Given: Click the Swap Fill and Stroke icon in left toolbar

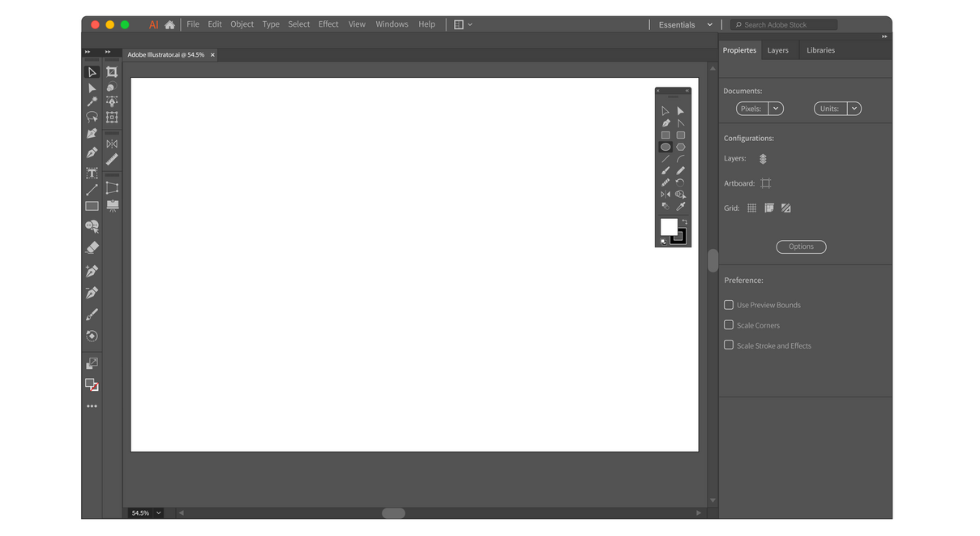Looking at the screenshot, I should point(92,363).
